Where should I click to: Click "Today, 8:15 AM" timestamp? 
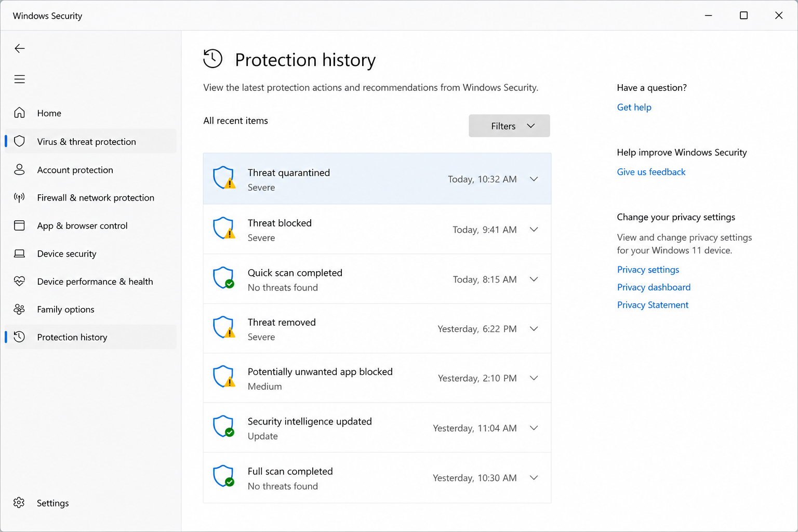485,280
